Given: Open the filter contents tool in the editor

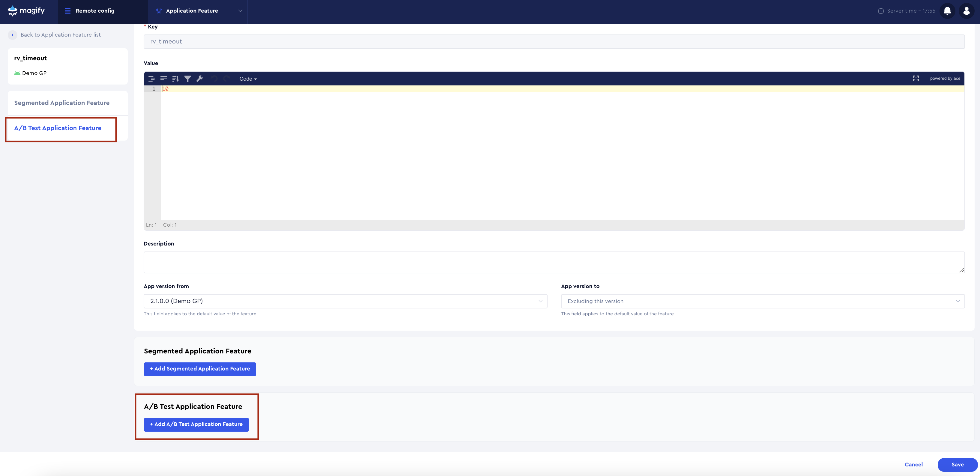Looking at the screenshot, I should tap(188, 79).
